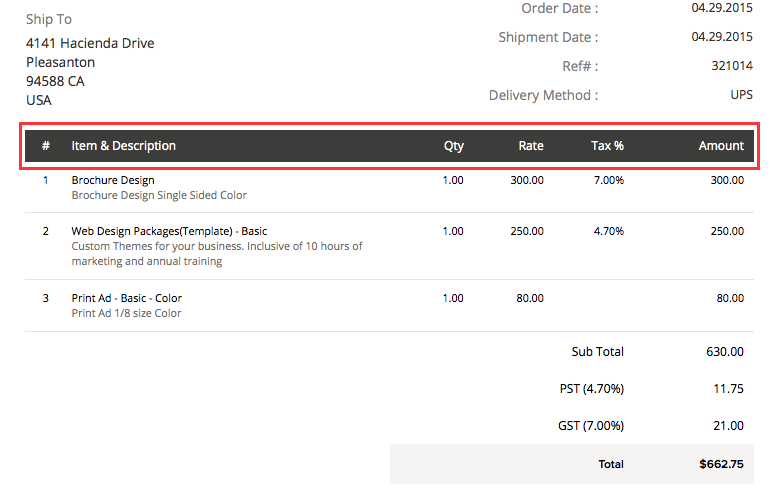Click the Tax % column header
Image resolution: width=780 pixels, height=495 pixels.
[x=607, y=146]
